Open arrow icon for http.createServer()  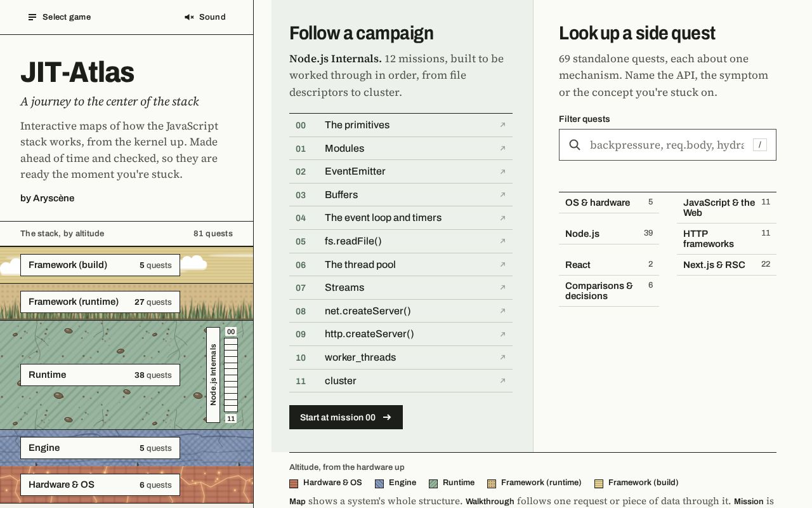[x=502, y=334]
